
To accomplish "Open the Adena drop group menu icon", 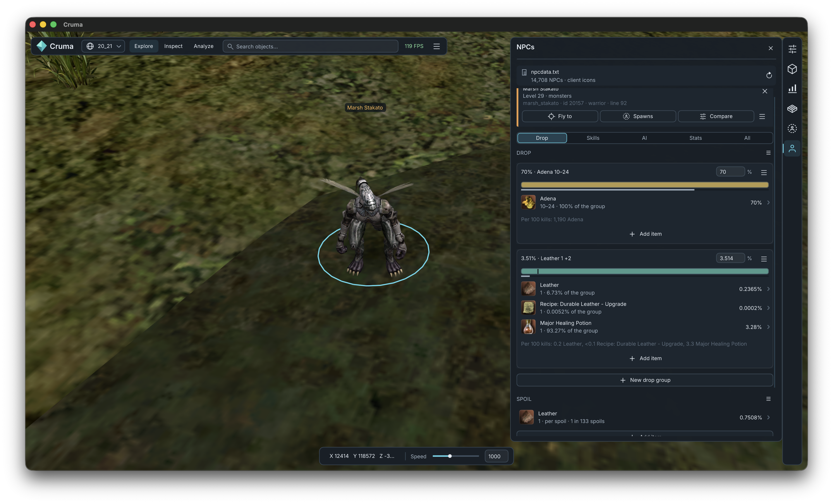I will pos(764,173).
